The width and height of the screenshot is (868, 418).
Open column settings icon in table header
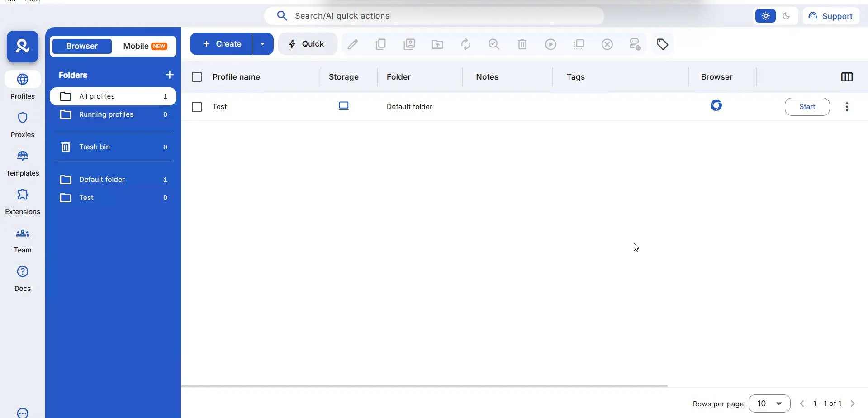coord(847,77)
